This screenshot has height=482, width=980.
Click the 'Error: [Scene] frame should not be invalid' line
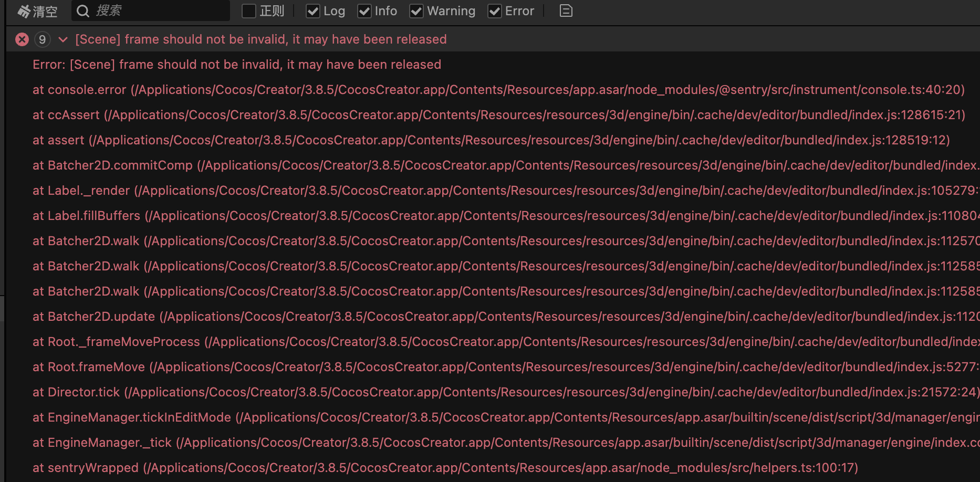[x=237, y=65]
